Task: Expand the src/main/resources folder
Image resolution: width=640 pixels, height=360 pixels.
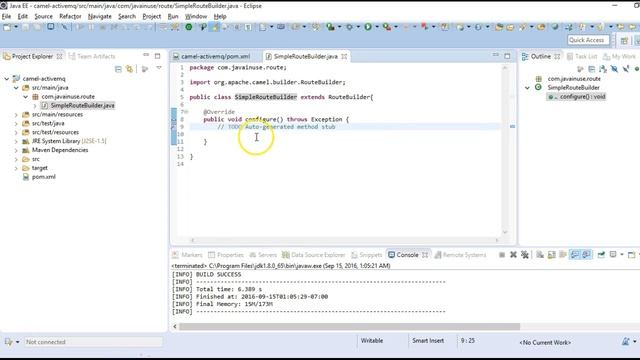Action: click(16, 114)
